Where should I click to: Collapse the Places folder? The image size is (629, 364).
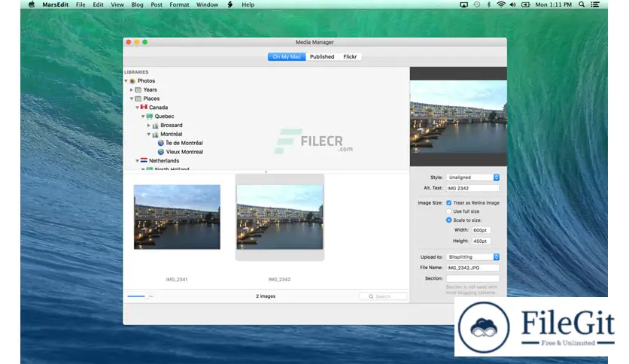click(132, 99)
